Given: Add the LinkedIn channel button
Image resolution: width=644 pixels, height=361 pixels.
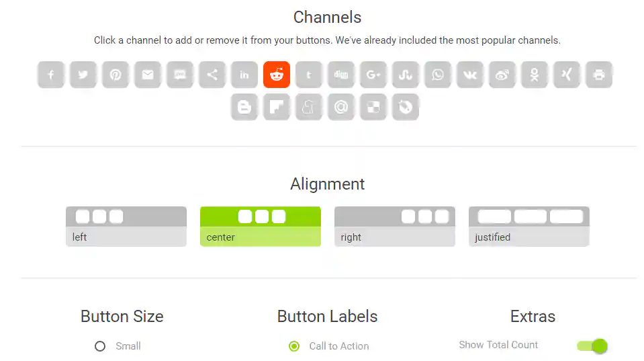Looking at the screenshot, I should tap(244, 75).
